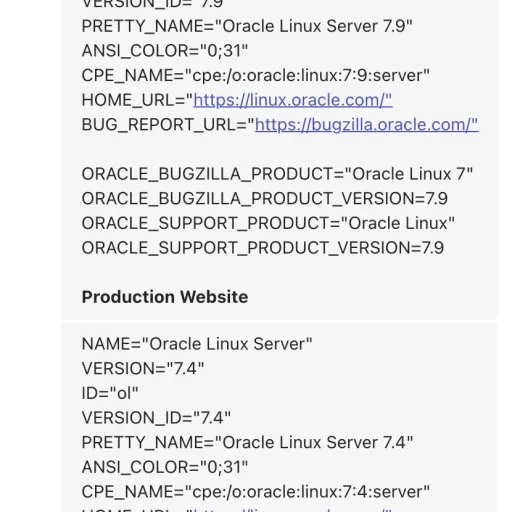Click the ORACLE_SUPPORT_PRODUCT="Oracle Linux" line
Screen dimensions: 512x512
268,223
